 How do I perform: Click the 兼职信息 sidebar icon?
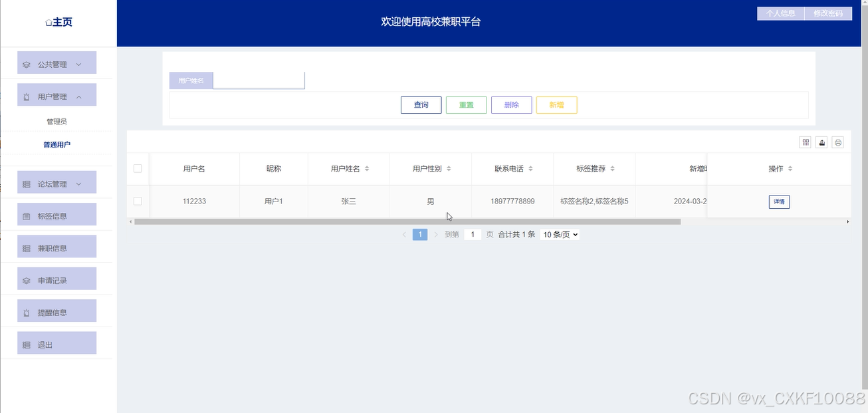point(27,249)
